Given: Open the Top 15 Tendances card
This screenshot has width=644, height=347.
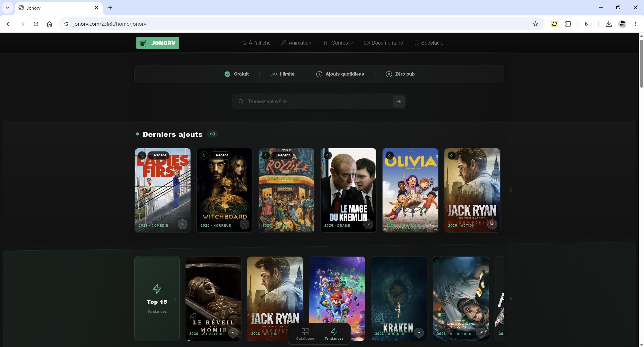Looking at the screenshot, I should [x=157, y=299].
